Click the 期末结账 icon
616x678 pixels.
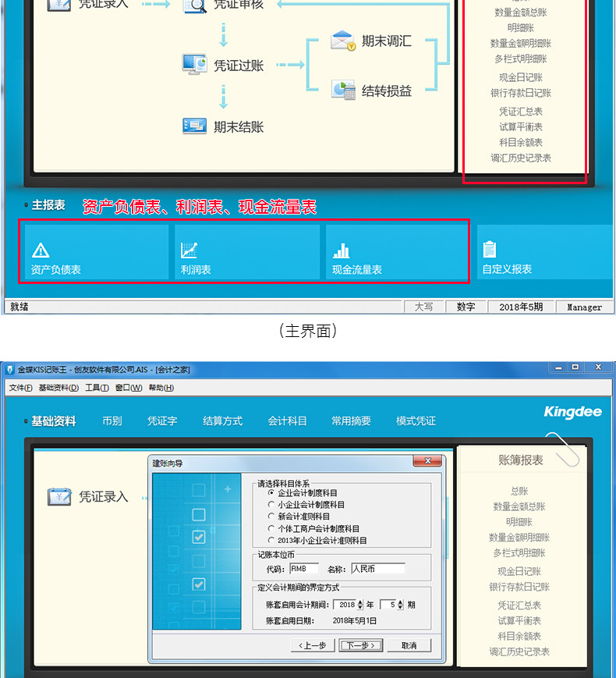point(194,126)
